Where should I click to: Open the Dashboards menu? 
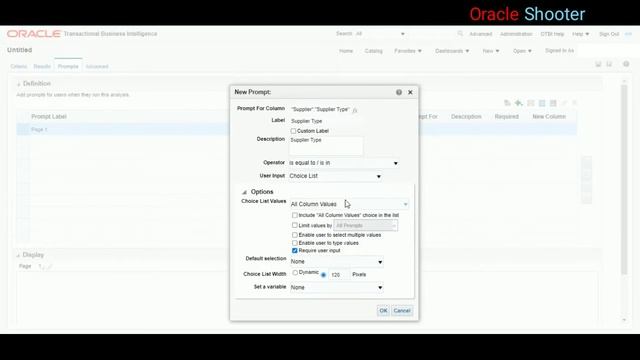(452, 51)
